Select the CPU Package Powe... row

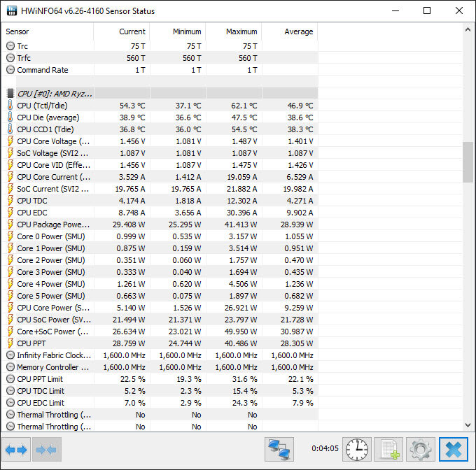coord(160,225)
